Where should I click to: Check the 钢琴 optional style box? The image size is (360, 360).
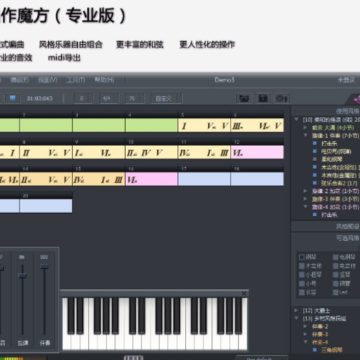pos(302,257)
